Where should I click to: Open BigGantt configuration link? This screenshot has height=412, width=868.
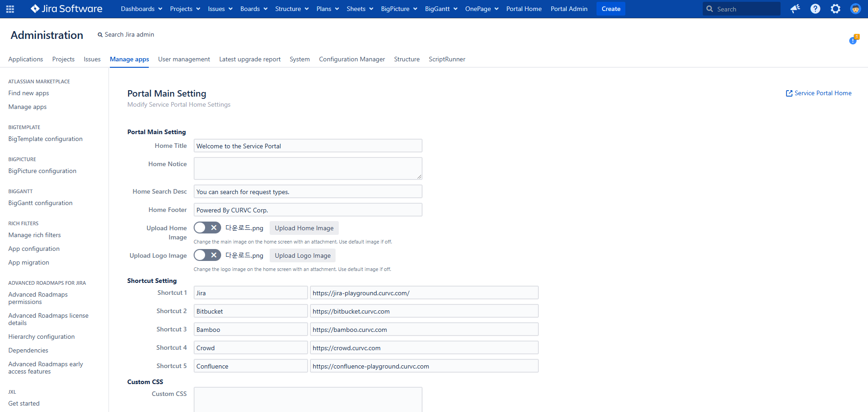tap(40, 203)
